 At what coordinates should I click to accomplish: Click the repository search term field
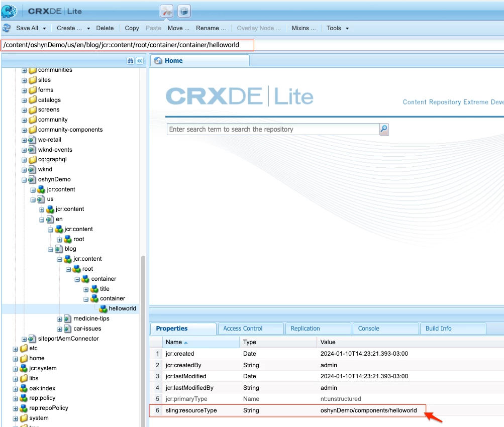pyautogui.click(x=273, y=129)
